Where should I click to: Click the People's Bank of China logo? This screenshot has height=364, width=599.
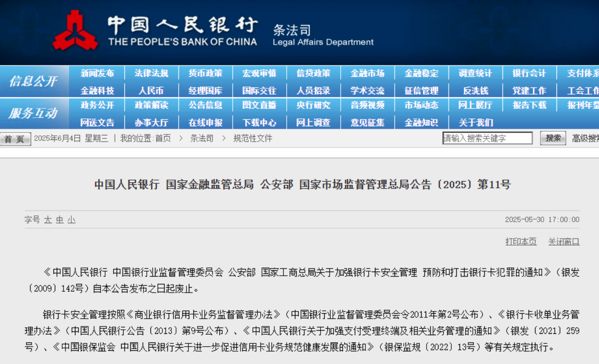click(75, 31)
